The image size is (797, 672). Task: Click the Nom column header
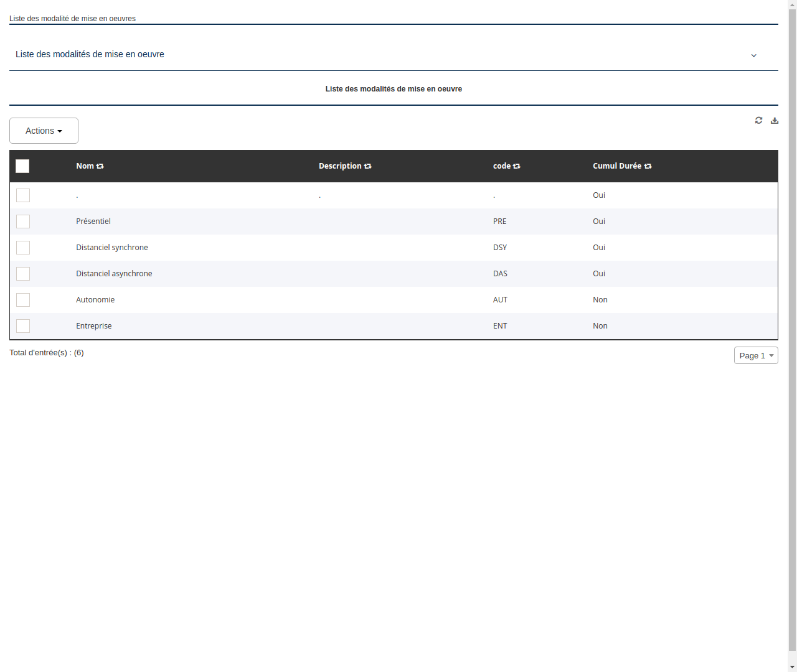(85, 166)
